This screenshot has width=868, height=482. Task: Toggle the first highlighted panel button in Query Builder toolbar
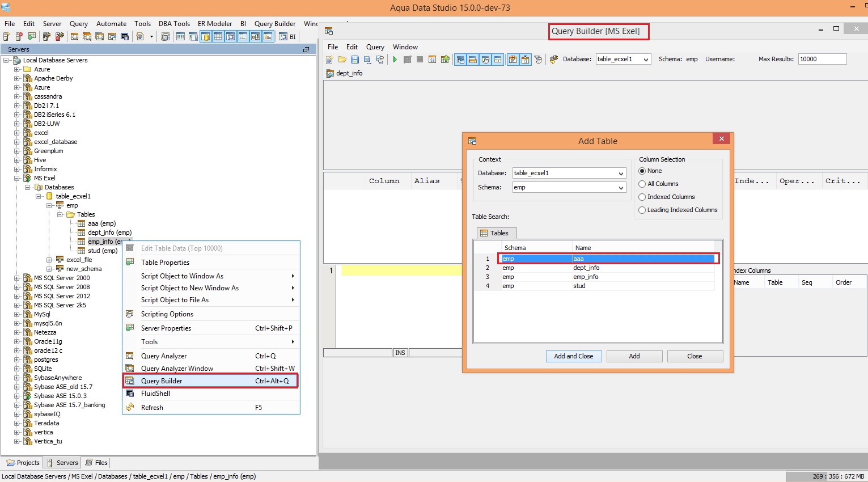tap(460, 59)
